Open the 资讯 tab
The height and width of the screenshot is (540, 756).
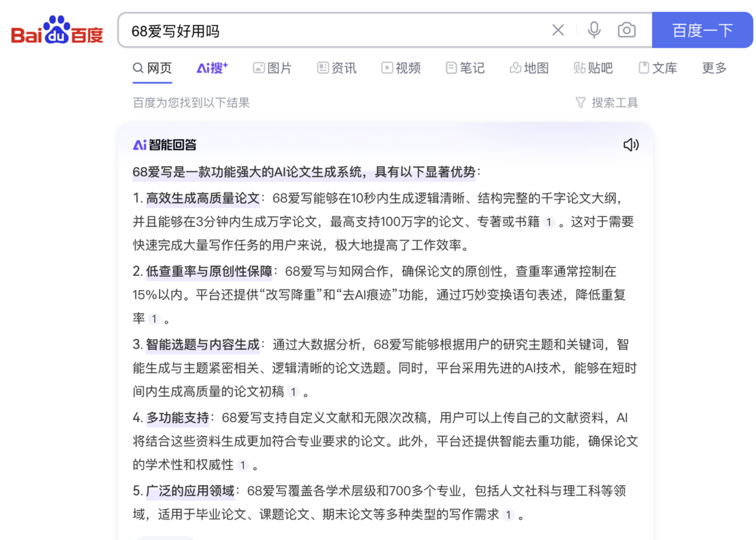[337, 68]
